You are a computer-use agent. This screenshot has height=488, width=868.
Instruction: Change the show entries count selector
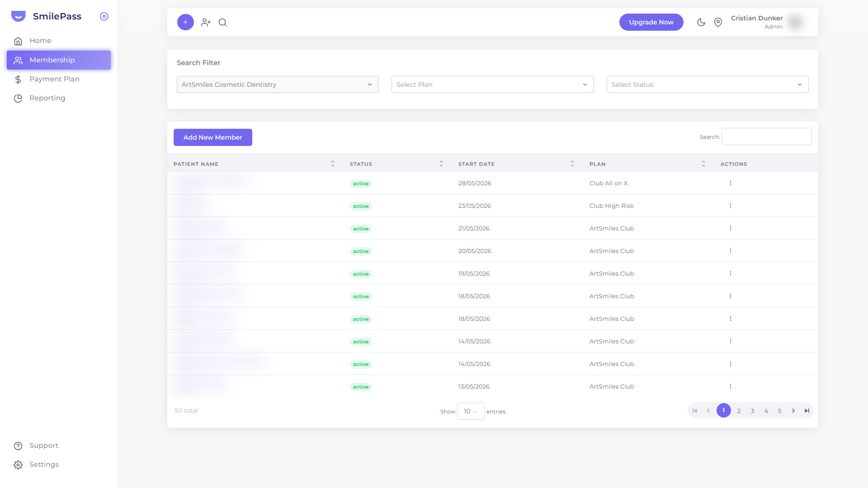tap(471, 411)
